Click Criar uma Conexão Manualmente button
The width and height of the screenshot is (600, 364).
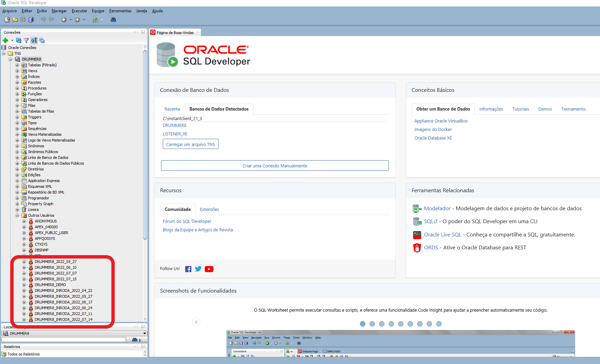click(275, 166)
